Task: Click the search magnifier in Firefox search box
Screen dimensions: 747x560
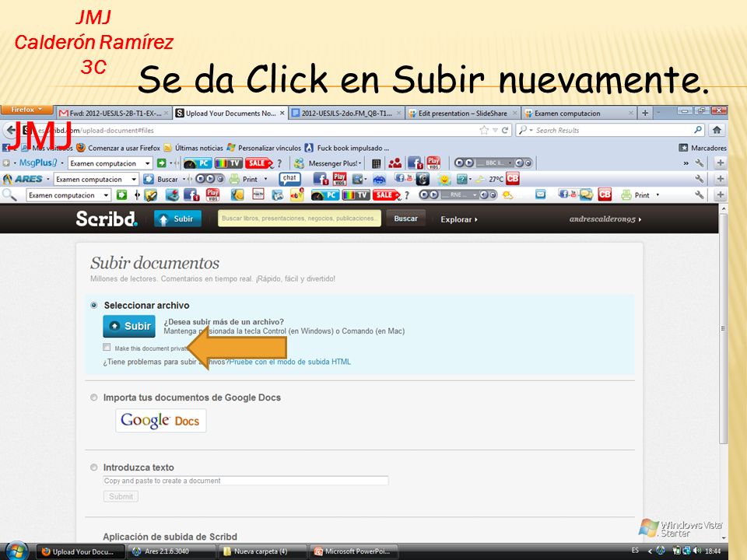Action: pyautogui.click(x=698, y=130)
